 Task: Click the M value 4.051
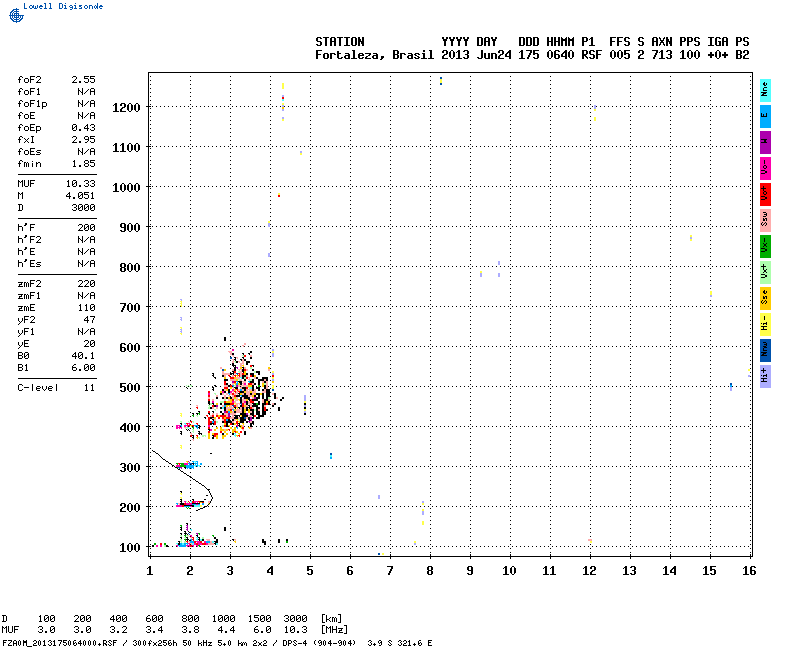coord(81,196)
